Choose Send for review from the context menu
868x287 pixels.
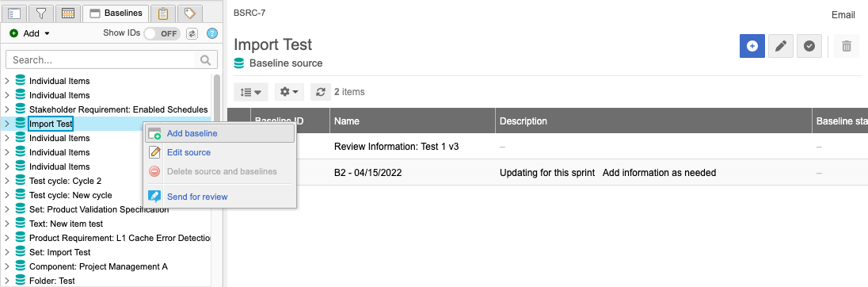(x=219, y=197)
